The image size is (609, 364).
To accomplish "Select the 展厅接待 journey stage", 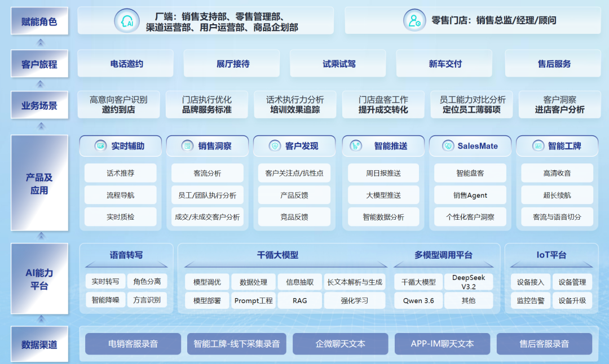I will click(232, 64).
